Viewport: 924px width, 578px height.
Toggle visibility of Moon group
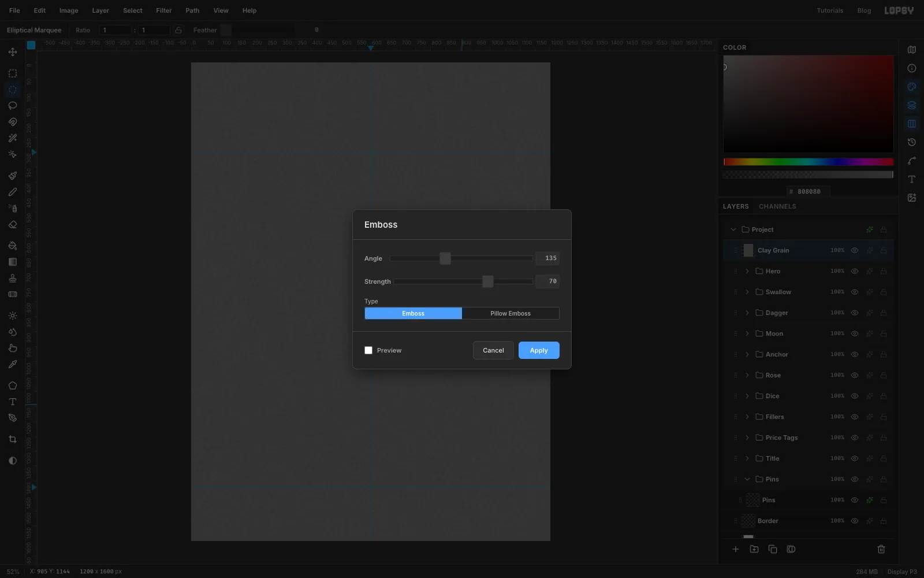click(x=855, y=334)
